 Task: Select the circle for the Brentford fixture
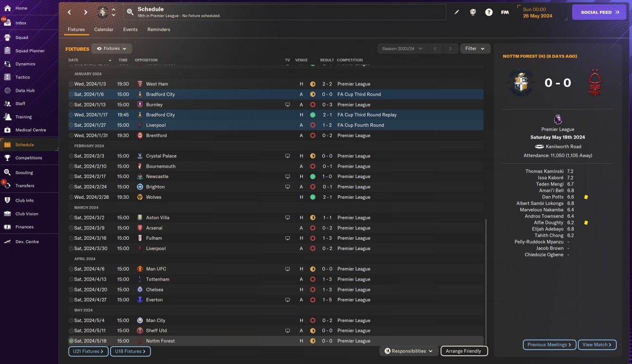click(x=71, y=136)
